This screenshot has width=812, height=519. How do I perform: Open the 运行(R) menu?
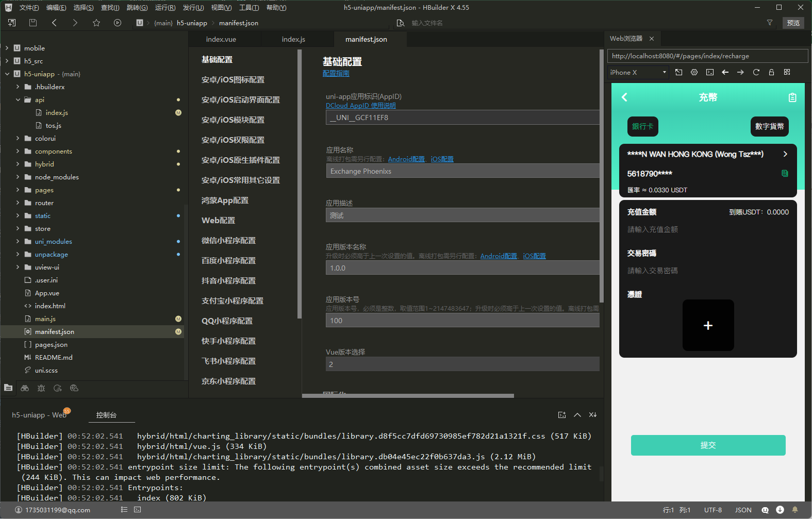click(x=165, y=8)
